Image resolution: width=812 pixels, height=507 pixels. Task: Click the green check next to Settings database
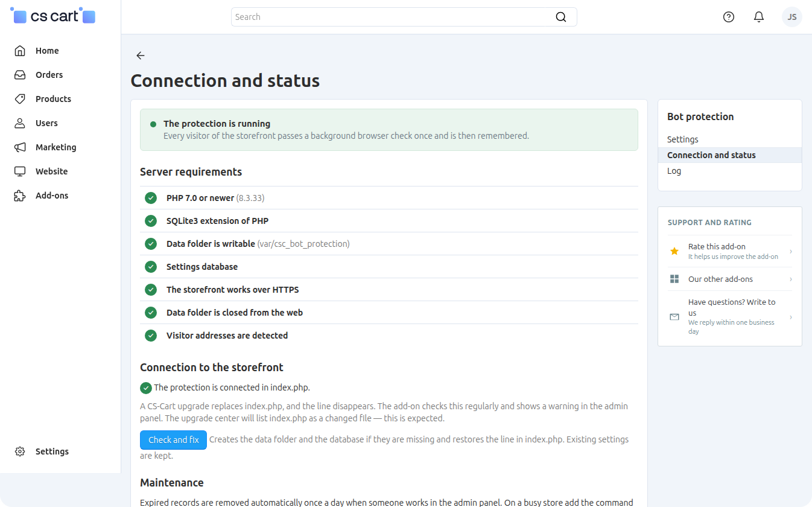point(151,267)
